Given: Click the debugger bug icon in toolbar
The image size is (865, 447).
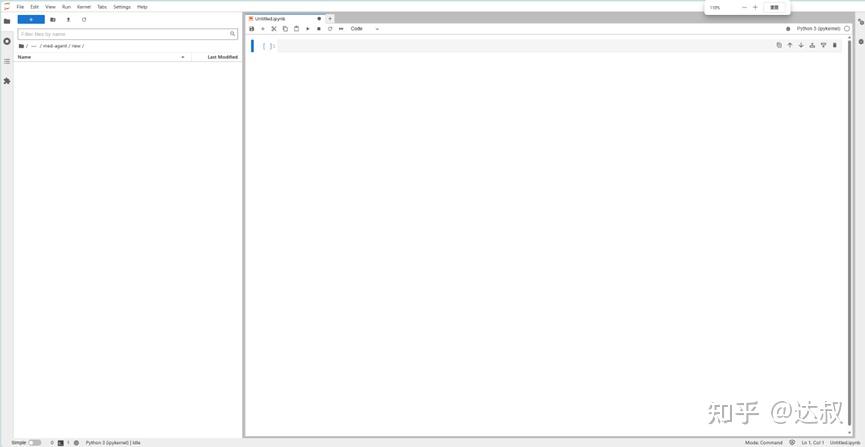Looking at the screenshot, I should click(788, 29).
